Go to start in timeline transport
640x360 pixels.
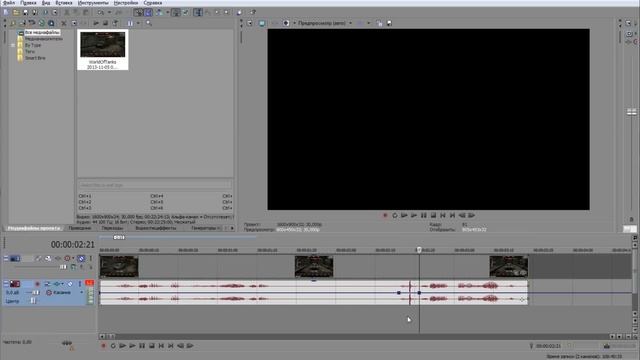(x=162, y=346)
